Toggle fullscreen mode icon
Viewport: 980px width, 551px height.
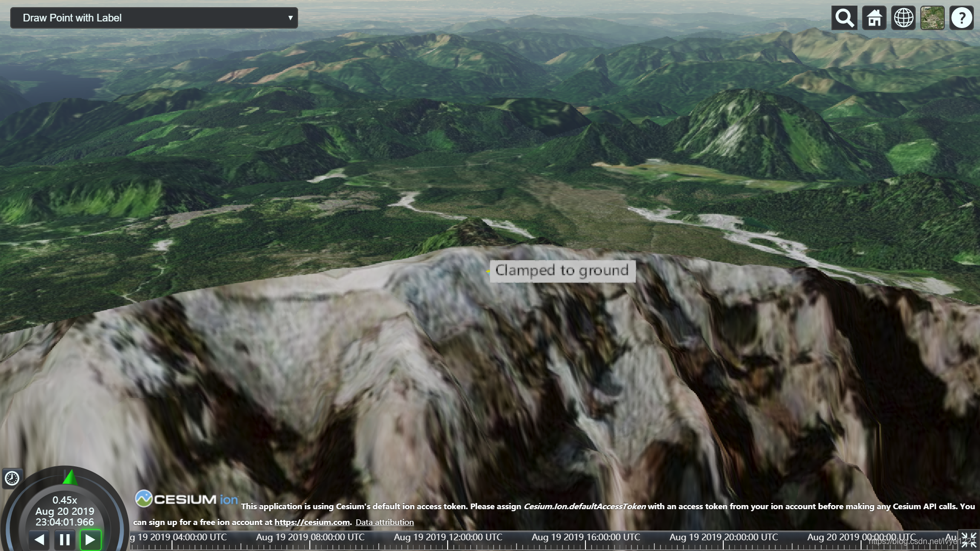pyautogui.click(x=968, y=539)
